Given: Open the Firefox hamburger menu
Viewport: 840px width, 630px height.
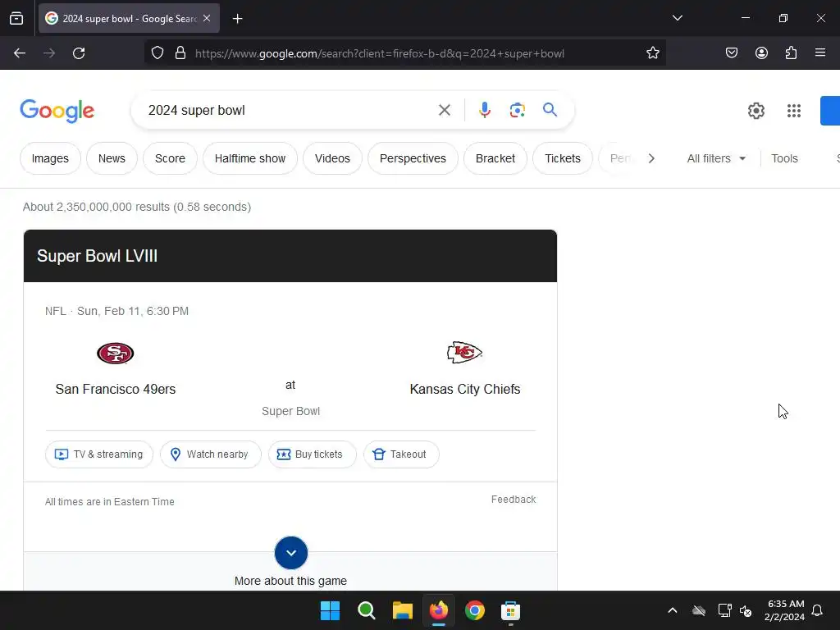Looking at the screenshot, I should point(820,53).
